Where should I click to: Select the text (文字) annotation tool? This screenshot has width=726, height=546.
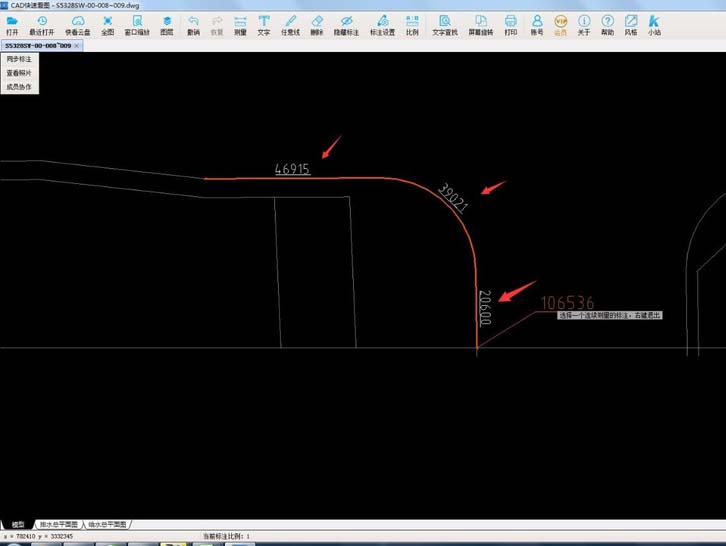pyautogui.click(x=264, y=25)
